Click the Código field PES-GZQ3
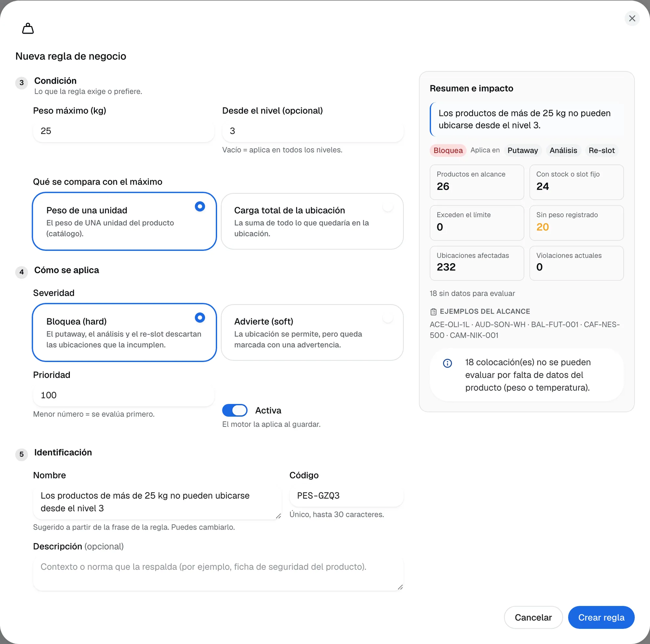Viewport: 650px width, 644px height. tap(346, 496)
